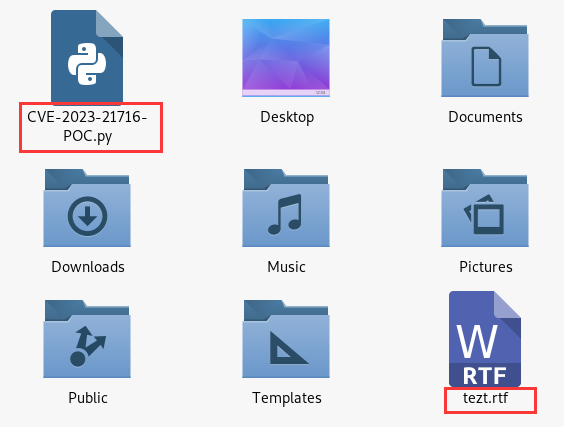Click the Templates label text
Viewport: 564px width, 427px height.
pyautogui.click(x=287, y=398)
